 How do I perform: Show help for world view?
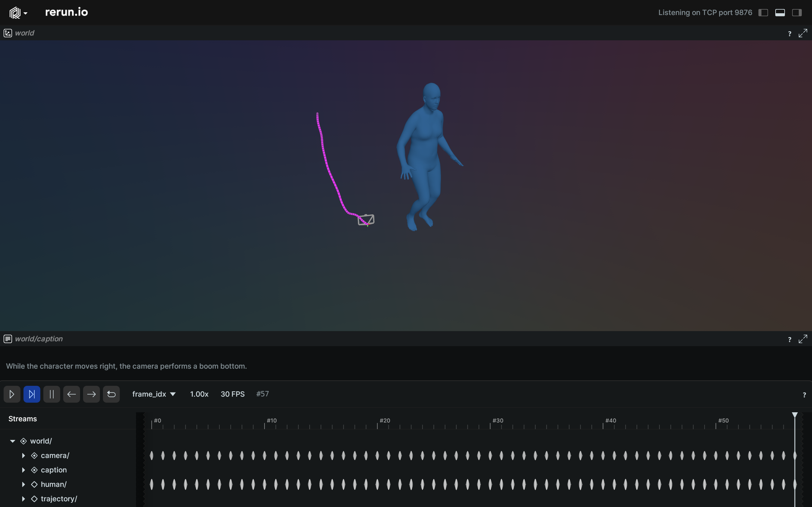[789, 34]
